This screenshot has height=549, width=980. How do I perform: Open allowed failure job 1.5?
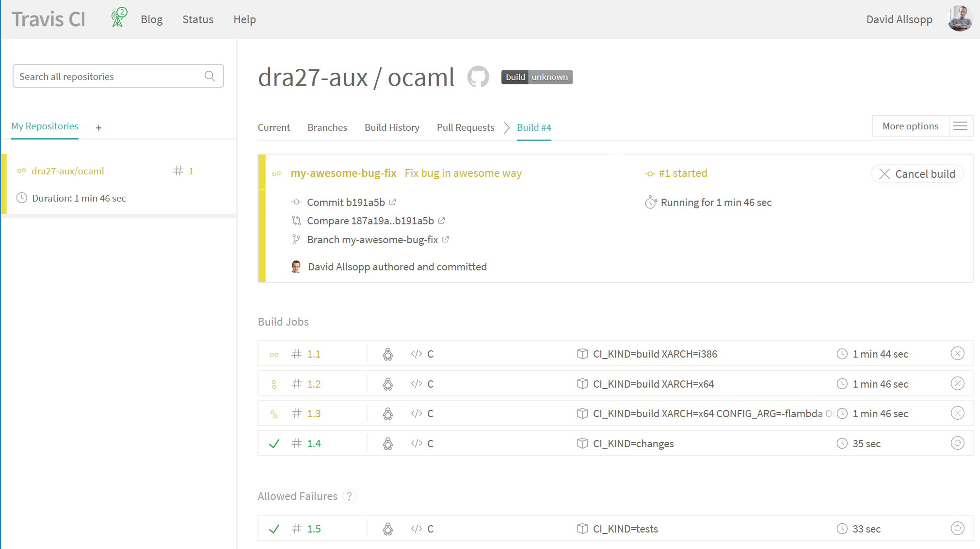tap(314, 529)
